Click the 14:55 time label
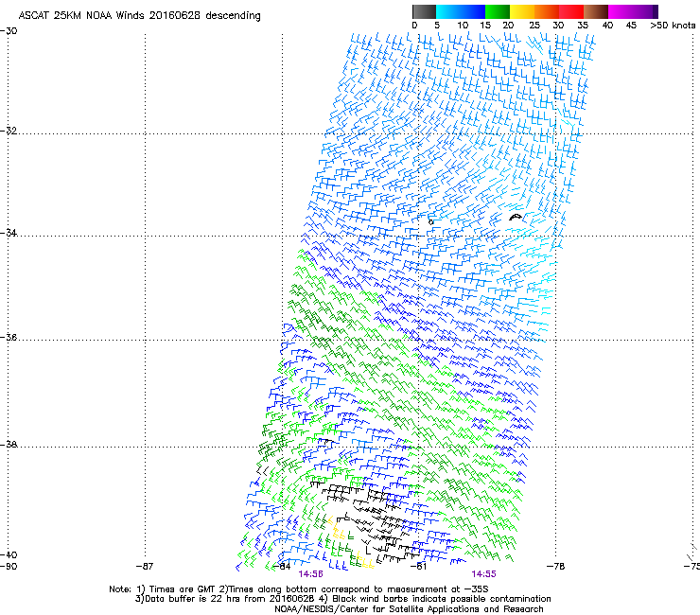700x615 pixels. [483, 574]
